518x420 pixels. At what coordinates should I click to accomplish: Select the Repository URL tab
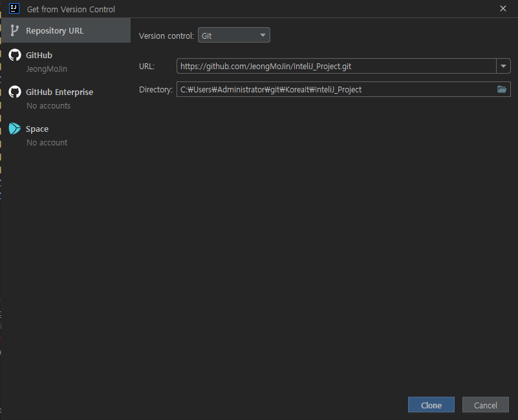[x=66, y=30]
